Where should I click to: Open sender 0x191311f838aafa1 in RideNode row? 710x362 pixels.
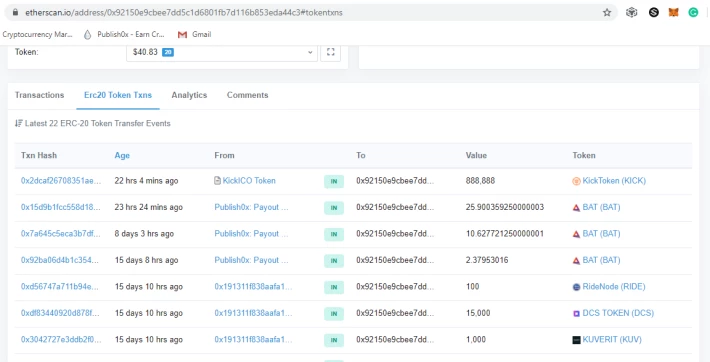tap(254, 287)
